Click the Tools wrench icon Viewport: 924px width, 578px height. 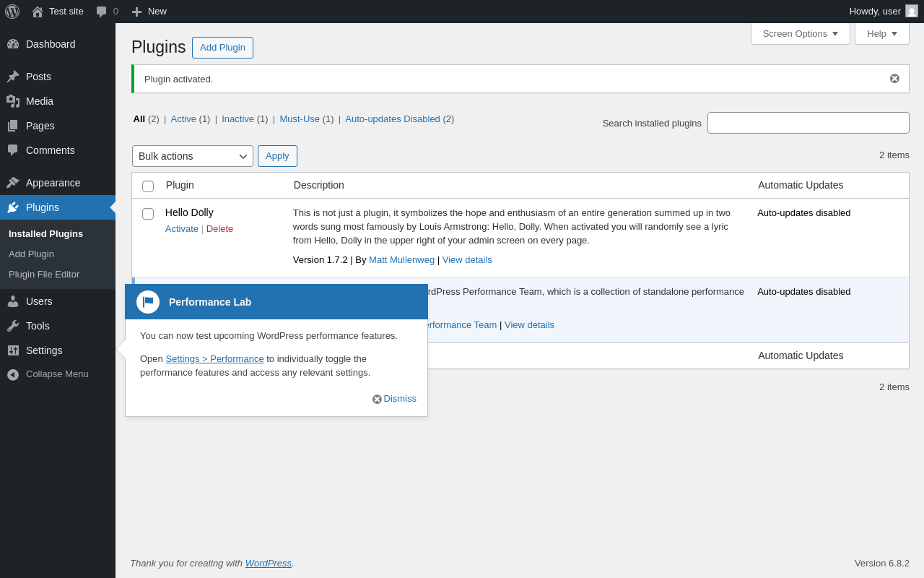13,326
